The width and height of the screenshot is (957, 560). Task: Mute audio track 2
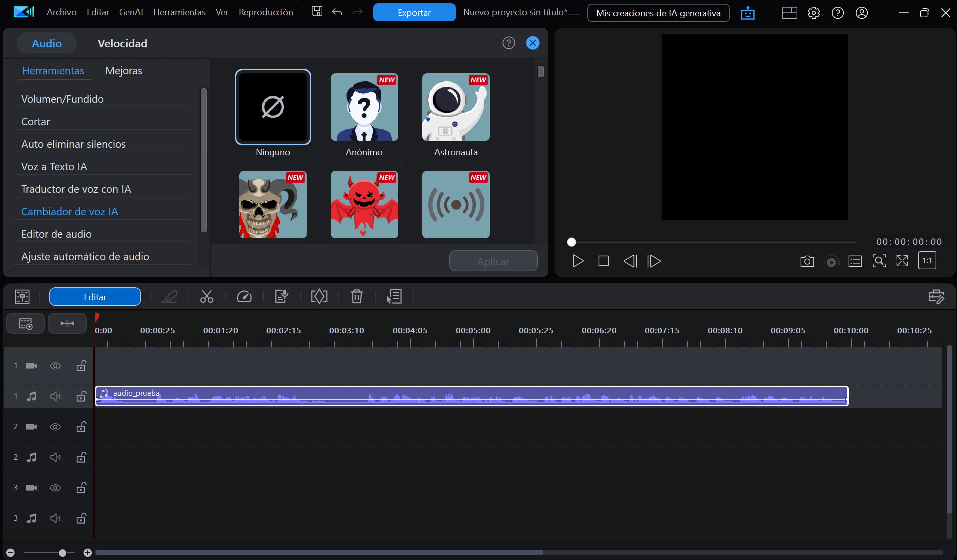tap(55, 457)
